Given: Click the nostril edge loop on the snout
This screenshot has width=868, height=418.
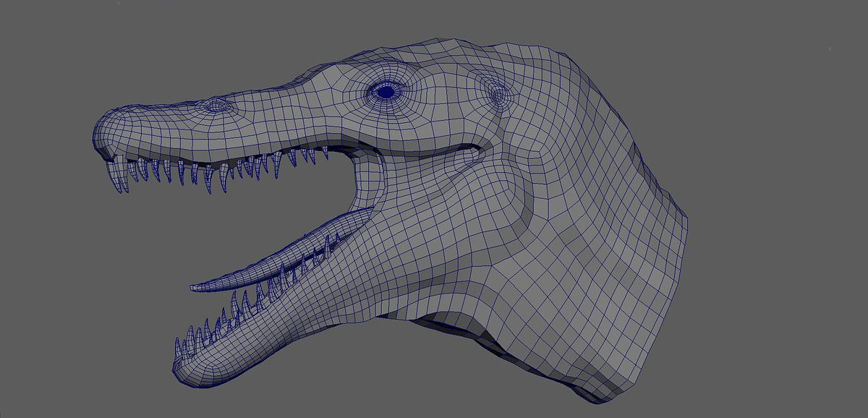Looking at the screenshot, I should click(216, 106).
